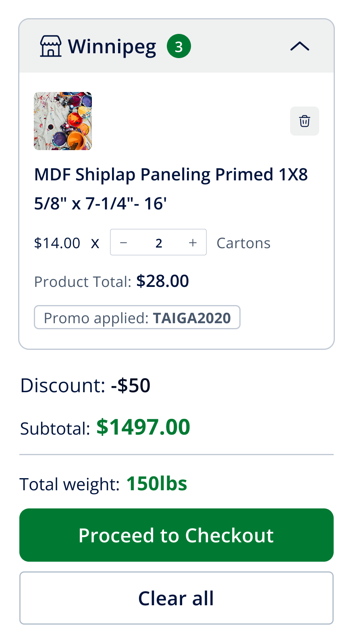Click the Promo applied TAIGA2020 tag

[137, 318]
